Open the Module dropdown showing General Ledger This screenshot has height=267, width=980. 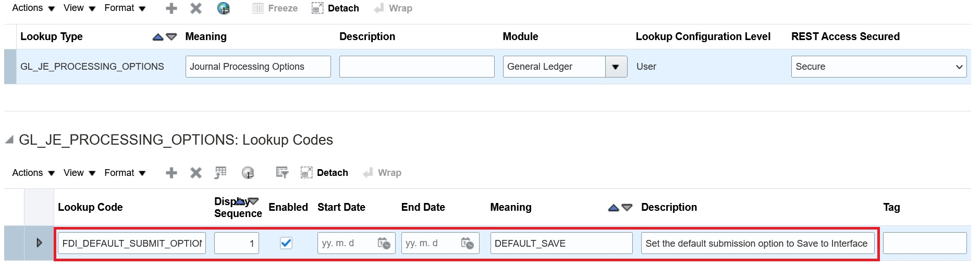coord(616,67)
